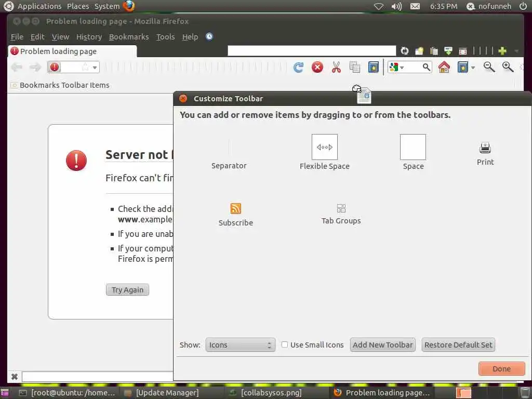The height and width of the screenshot is (399, 532).
Task: Click the 6:35 PM clock
Action: (444, 6)
